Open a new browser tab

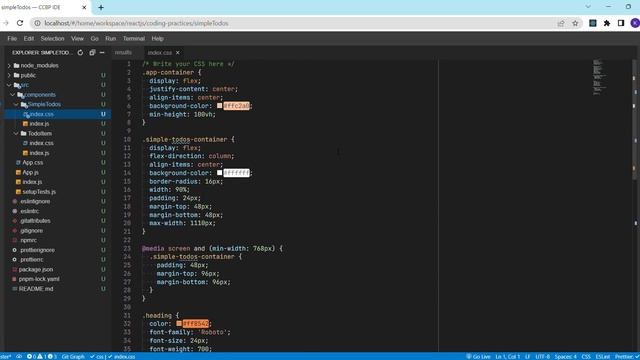101,7
